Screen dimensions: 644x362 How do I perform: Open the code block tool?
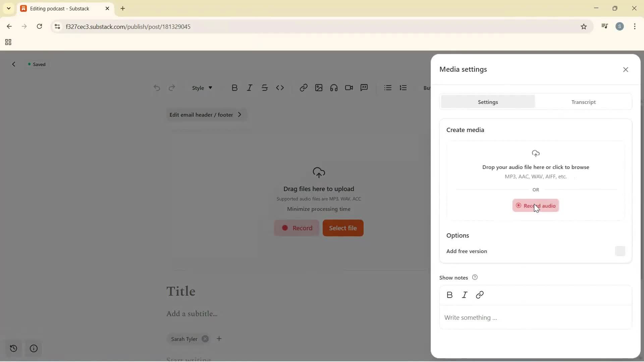tap(280, 87)
